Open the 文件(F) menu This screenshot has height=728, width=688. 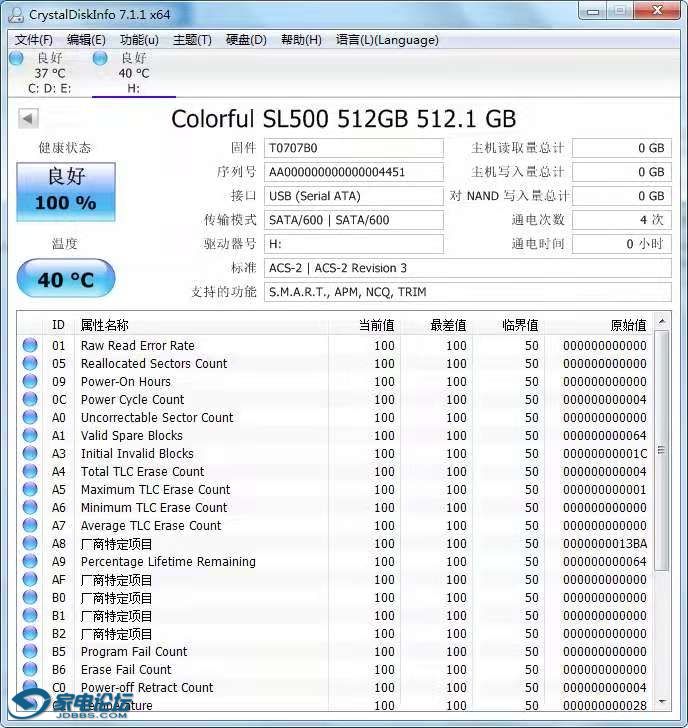pyautogui.click(x=33, y=40)
